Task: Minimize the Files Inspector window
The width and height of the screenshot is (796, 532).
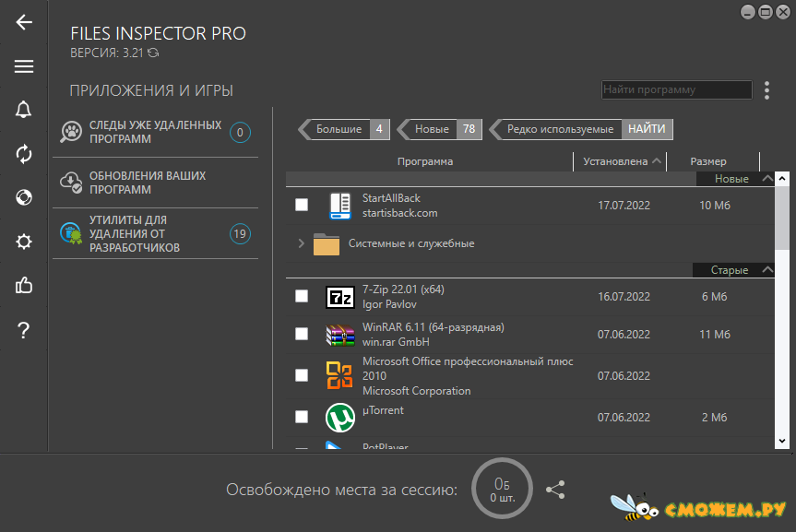Action: point(748,12)
